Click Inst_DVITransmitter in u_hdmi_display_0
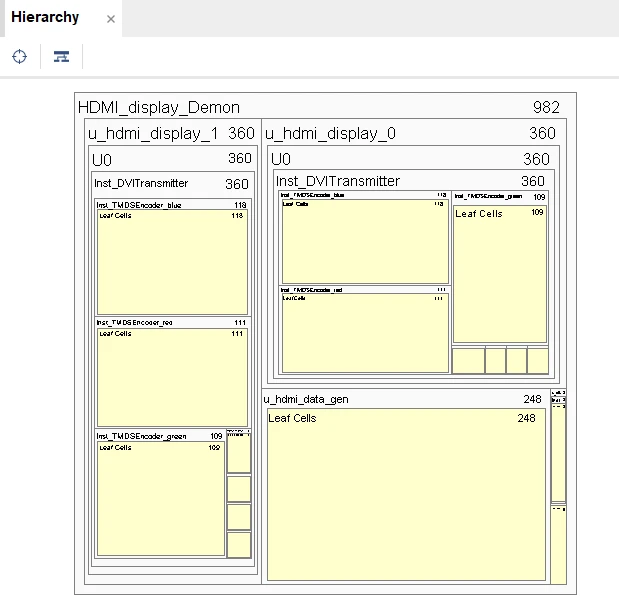Viewport: 619px width, 599px height. pyautogui.click(x=338, y=181)
